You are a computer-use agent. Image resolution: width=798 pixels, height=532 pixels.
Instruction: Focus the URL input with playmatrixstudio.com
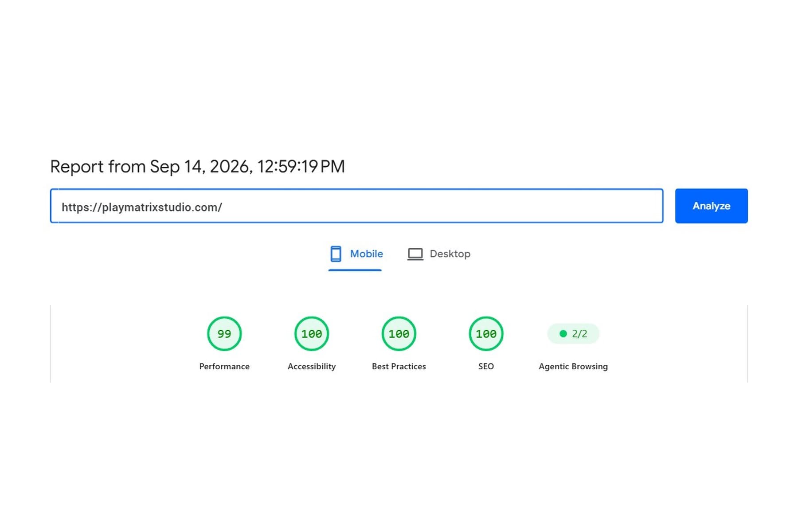(x=356, y=206)
